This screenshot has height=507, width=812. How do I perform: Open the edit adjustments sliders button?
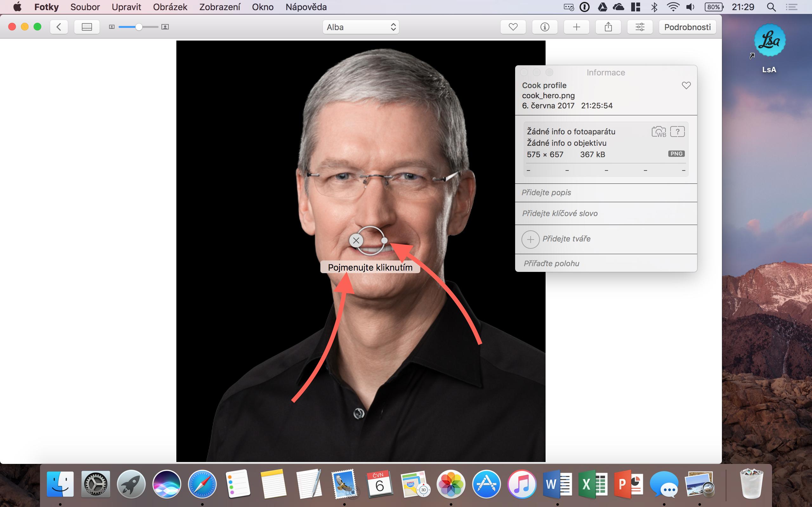(639, 27)
